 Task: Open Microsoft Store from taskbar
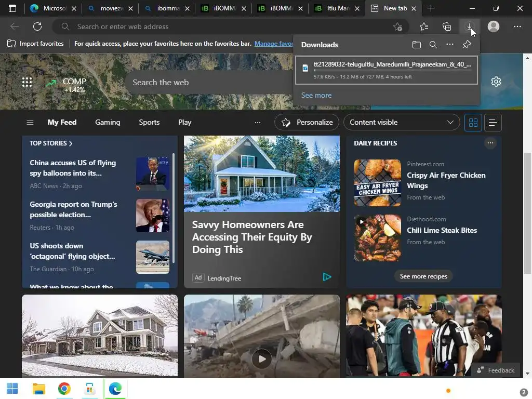click(89, 389)
